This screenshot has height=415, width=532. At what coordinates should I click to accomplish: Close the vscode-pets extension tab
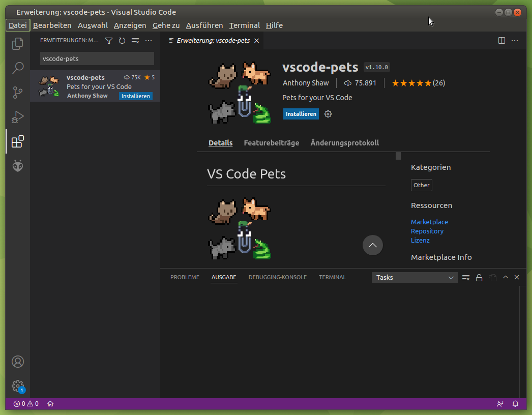point(257,41)
